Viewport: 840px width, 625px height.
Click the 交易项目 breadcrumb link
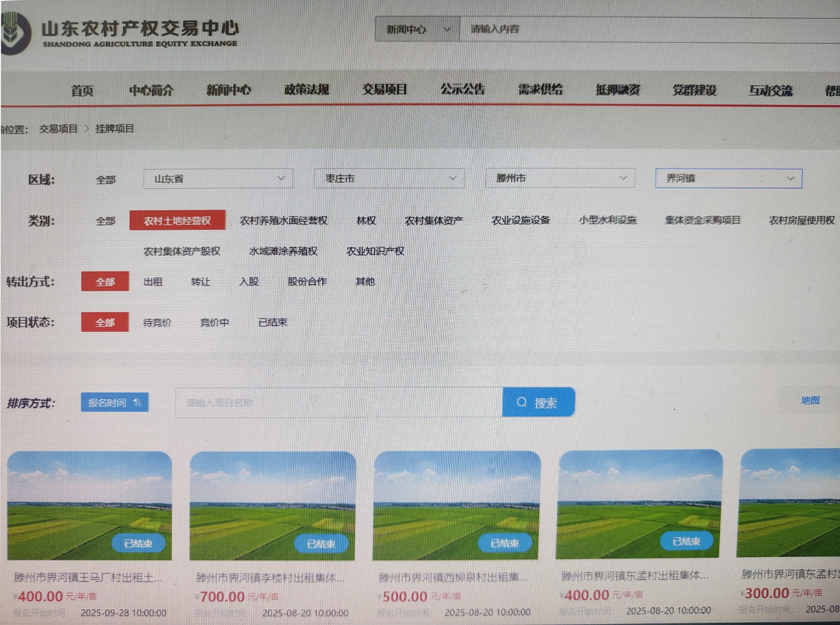point(59,128)
